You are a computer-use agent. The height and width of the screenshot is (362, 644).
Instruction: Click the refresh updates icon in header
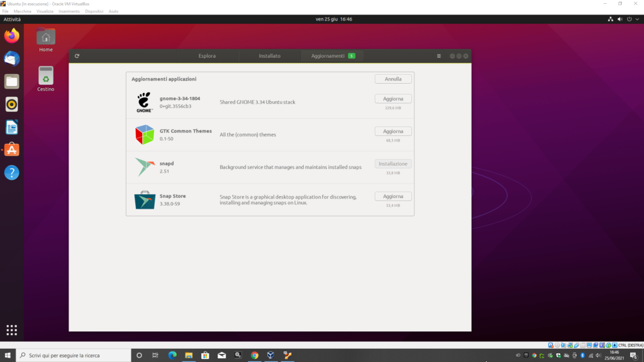(77, 56)
